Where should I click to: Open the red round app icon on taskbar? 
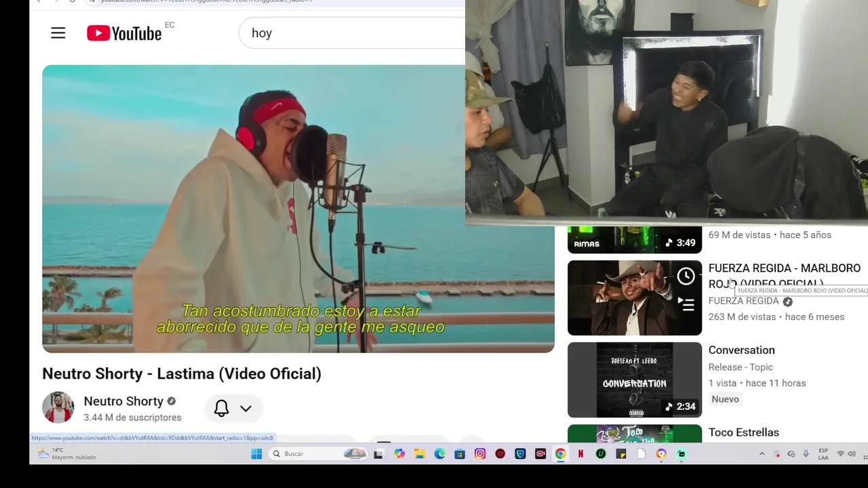click(500, 454)
